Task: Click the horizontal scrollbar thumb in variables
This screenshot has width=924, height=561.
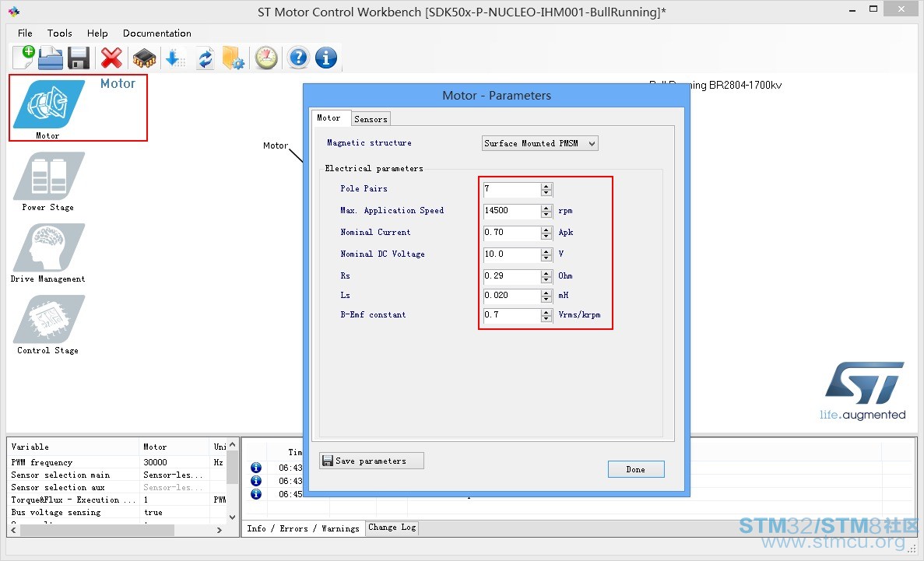Action: point(97,531)
